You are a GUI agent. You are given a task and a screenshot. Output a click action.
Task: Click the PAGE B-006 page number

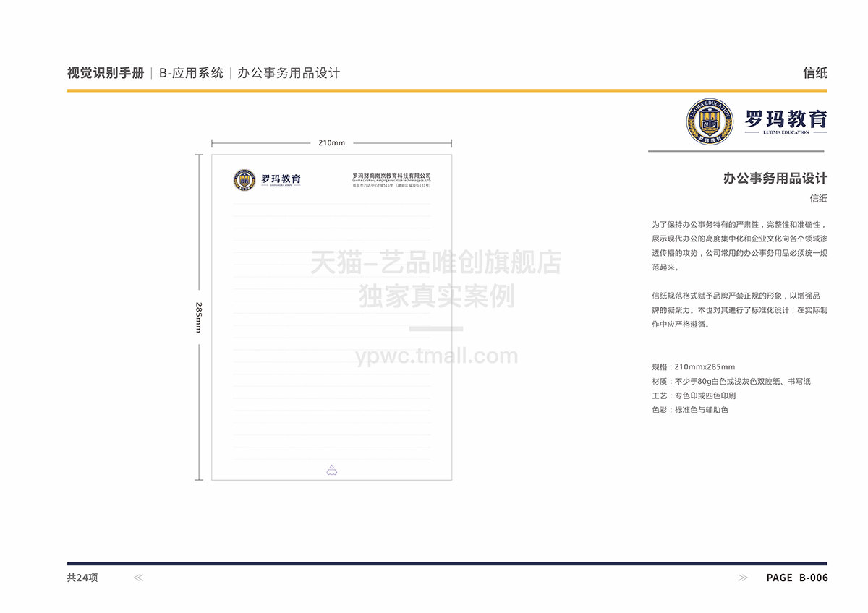[x=797, y=578]
